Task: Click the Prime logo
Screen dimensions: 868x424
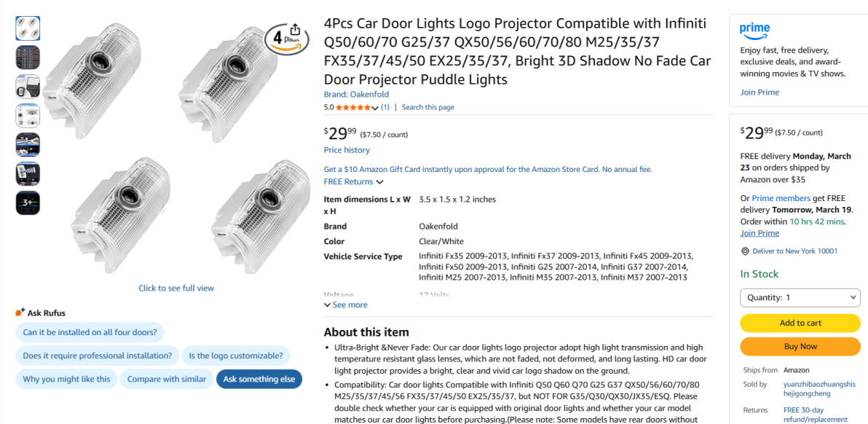Action: point(754,30)
